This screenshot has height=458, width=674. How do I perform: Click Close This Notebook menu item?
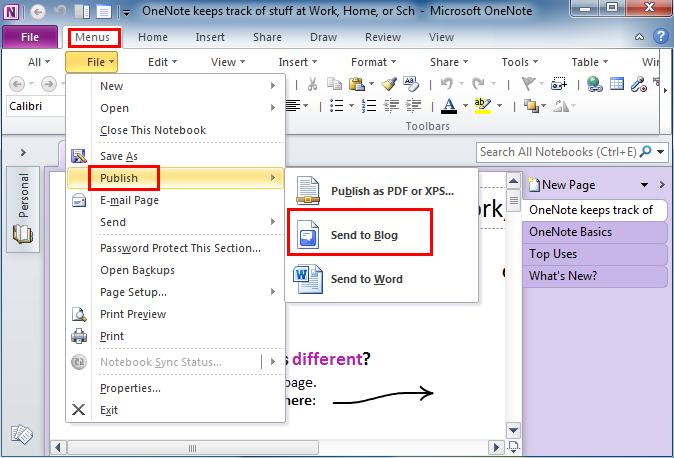pyautogui.click(x=175, y=130)
